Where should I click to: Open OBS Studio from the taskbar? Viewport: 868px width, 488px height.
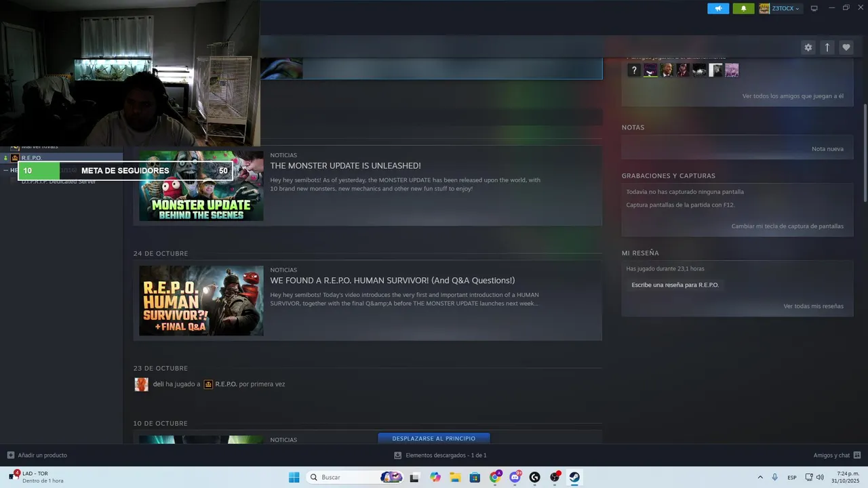pyautogui.click(x=555, y=477)
